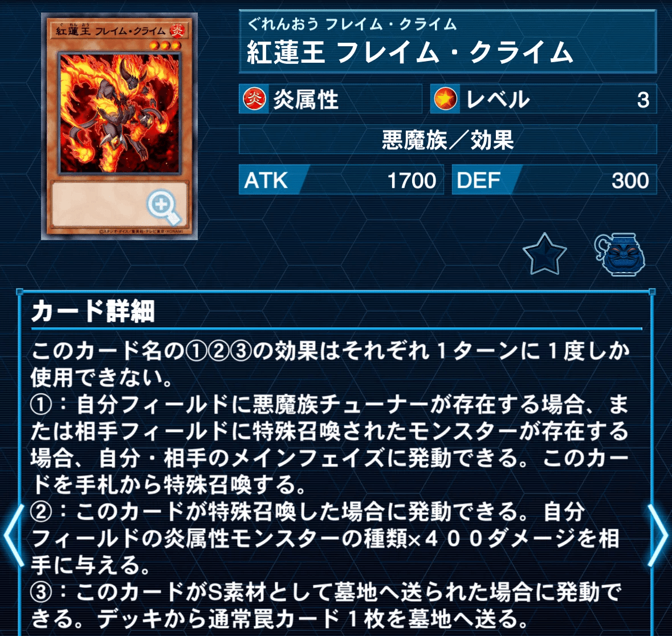Click the red fire attribute icon
The width and height of the screenshot is (672, 636).
255,99
